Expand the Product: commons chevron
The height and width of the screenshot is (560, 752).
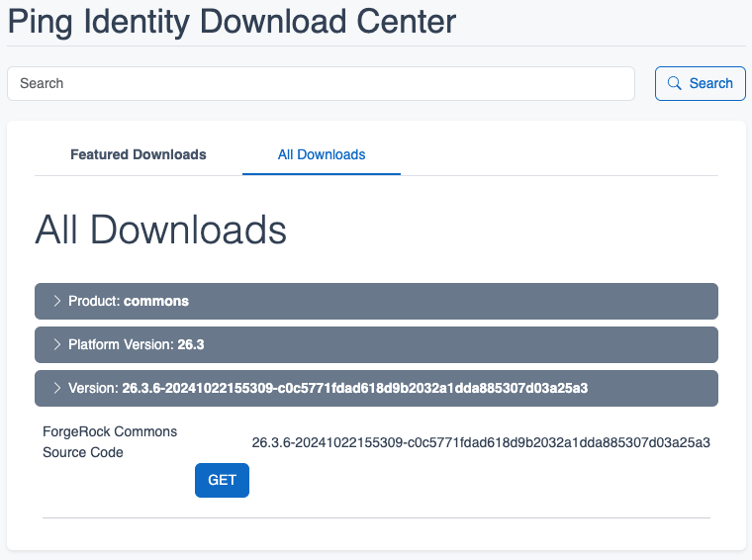[57, 301]
